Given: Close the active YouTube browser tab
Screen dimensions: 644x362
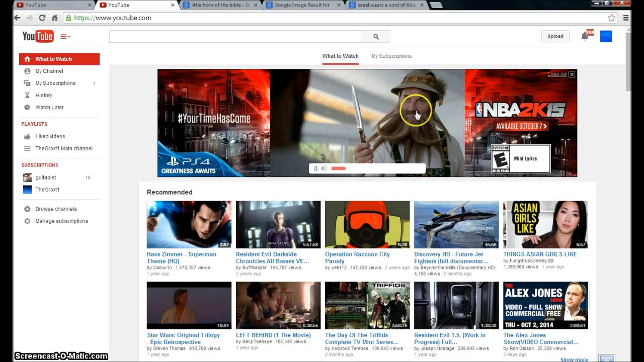Looking at the screenshot, I should (x=173, y=5).
